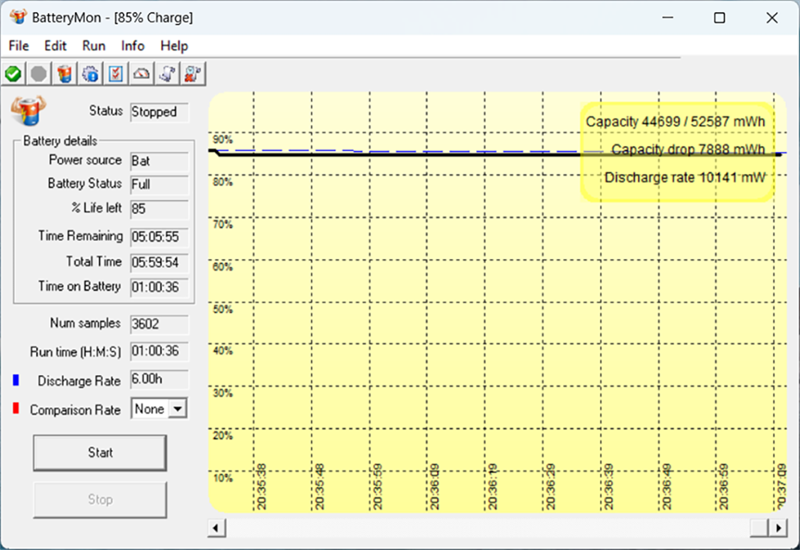
Task: Open the Help menu
Action: [174, 46]
